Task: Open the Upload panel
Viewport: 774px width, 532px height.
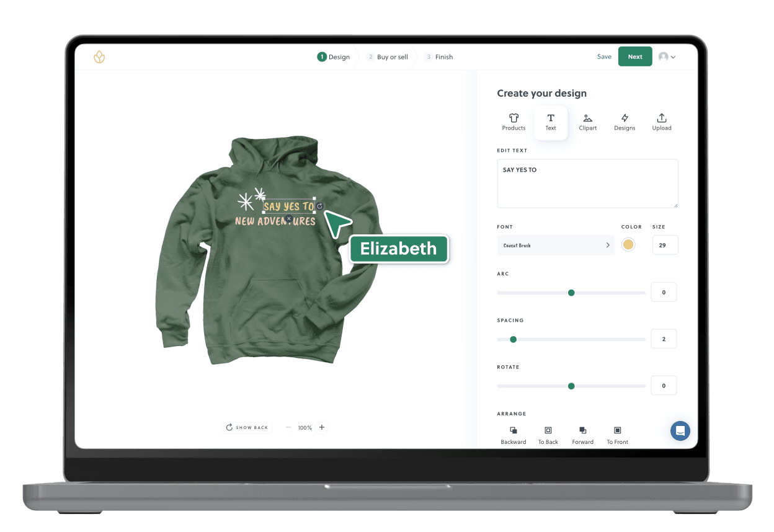Action: [662, 122]
